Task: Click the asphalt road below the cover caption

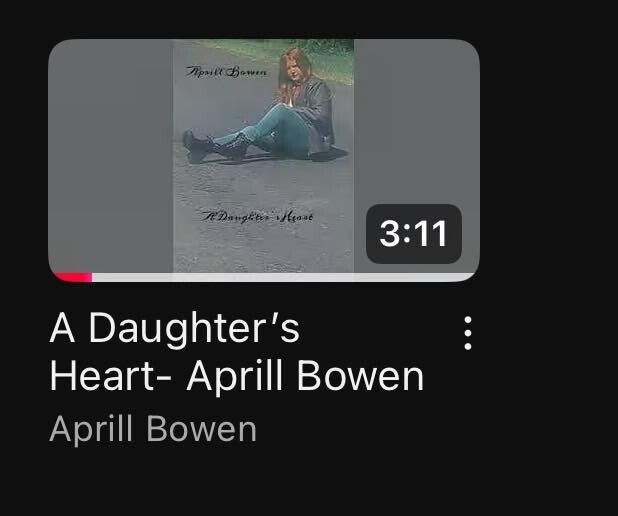Action: click(x=263, y=248)
